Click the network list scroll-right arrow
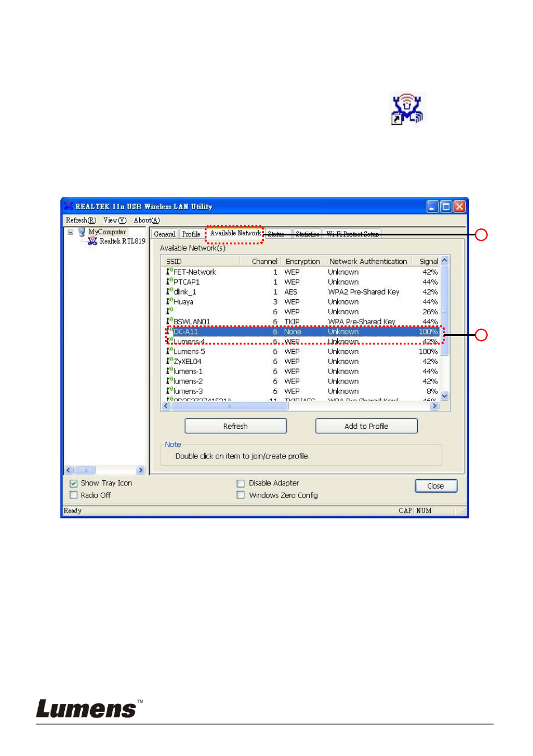533x756 pixels. [x=435, y=406]
